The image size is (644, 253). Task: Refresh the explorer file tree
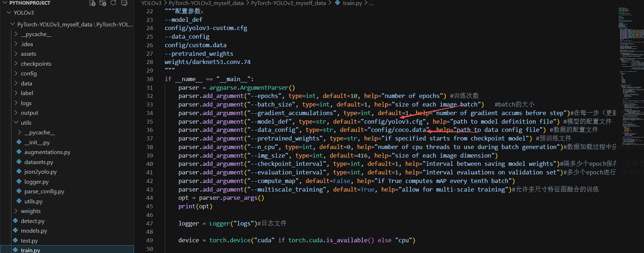[x=113, y=3]
